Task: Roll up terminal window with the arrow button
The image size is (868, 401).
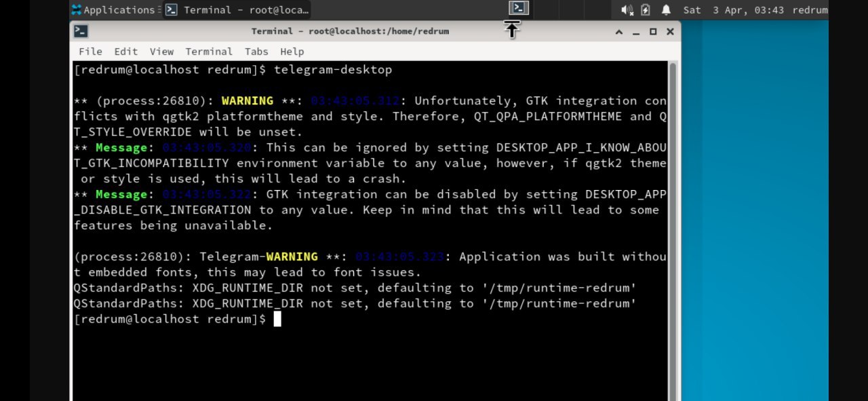Action: pos(619,31)
